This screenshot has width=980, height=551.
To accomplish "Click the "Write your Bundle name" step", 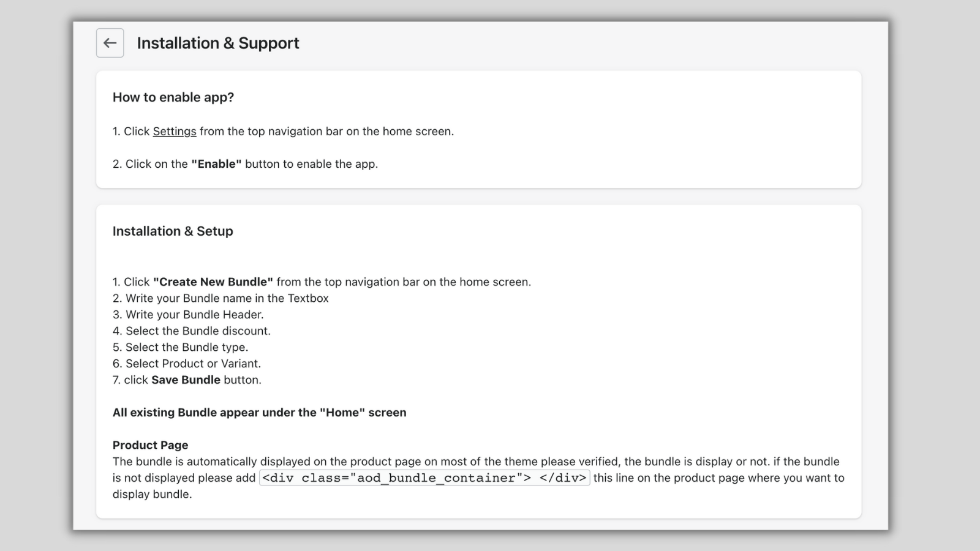I will click(227, 298).
